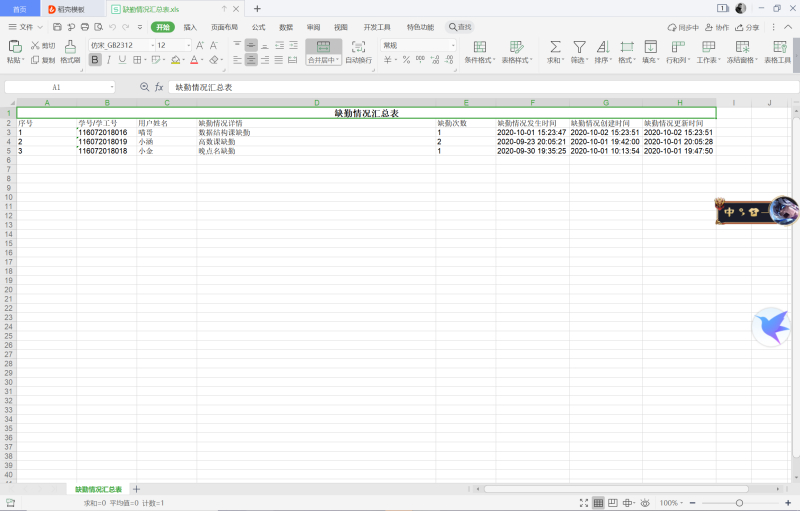The image size is (800, 511).
Task: Click the increase decimal places icon
Action: pyautogui.click(x=435, y=60)
